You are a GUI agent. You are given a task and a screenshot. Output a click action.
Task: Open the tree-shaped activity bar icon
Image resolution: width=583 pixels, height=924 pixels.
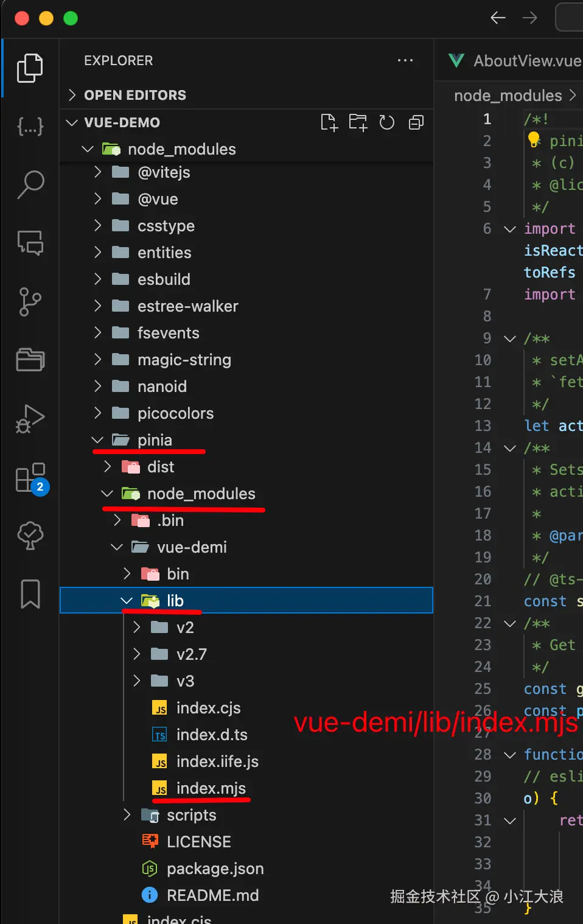[30, 536]
